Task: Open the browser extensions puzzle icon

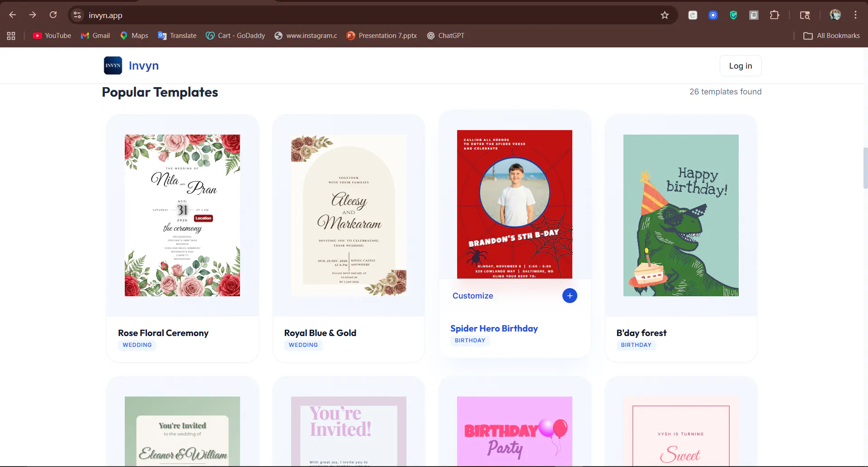Action: click(774, 15)
